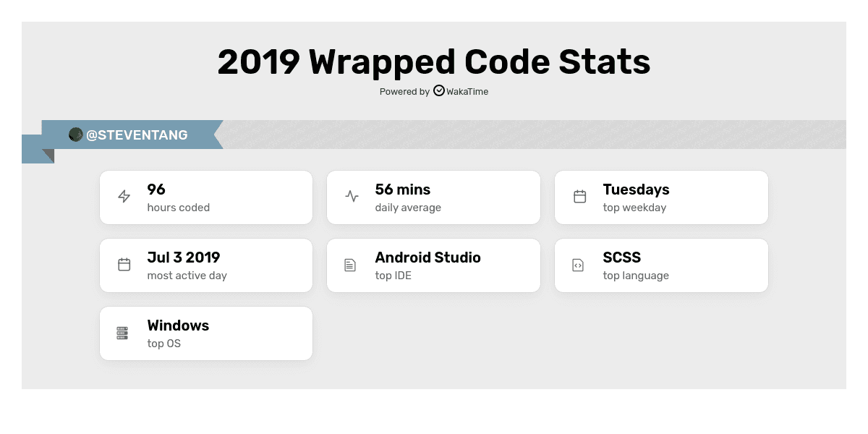Click the lightning bolt hours coded icon
The width and height of the screenshot is (868, 434).
click(x=124, y=197)
